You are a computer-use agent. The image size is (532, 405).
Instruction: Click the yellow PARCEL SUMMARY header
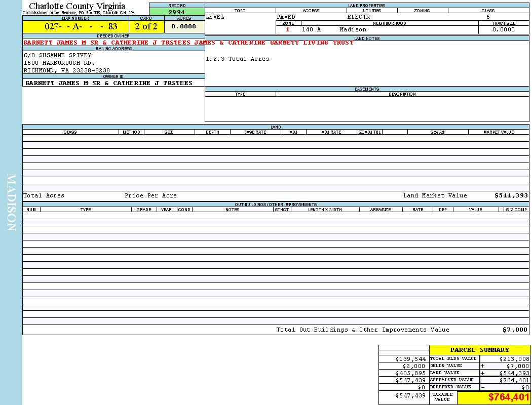[x=479, y=350]
